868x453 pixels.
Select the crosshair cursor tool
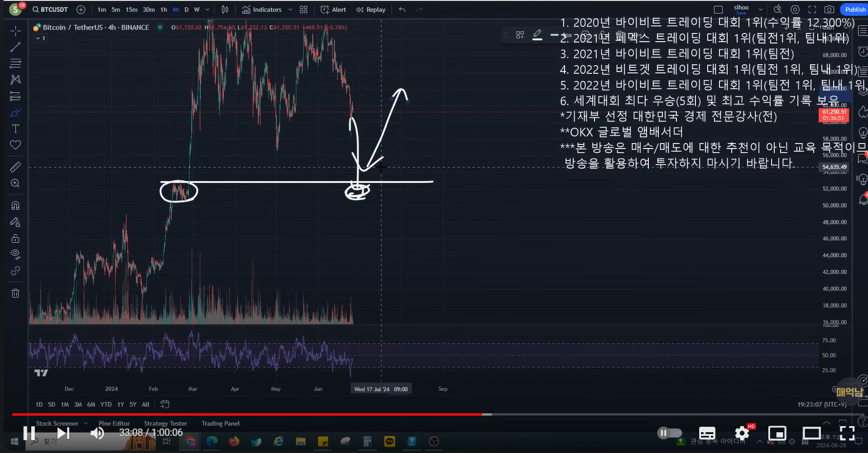(x=15, y=31)
